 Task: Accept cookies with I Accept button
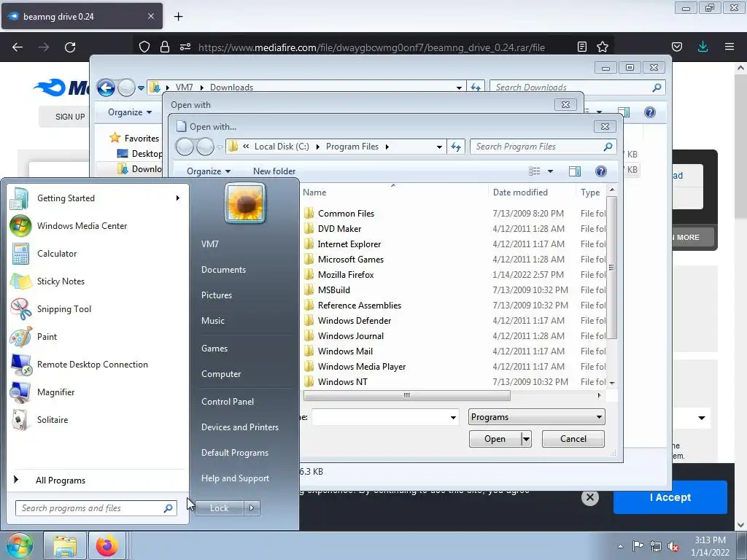pyautogui.click(x=670, y=497)
